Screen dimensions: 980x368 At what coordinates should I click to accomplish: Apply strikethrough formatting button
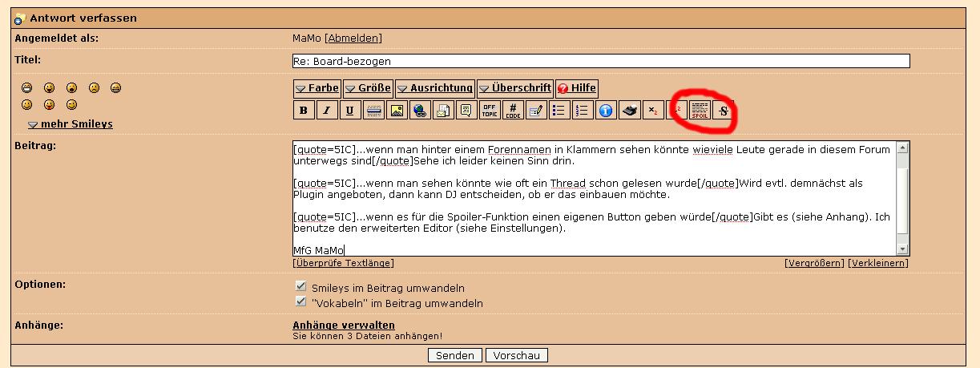coord(724,111)
